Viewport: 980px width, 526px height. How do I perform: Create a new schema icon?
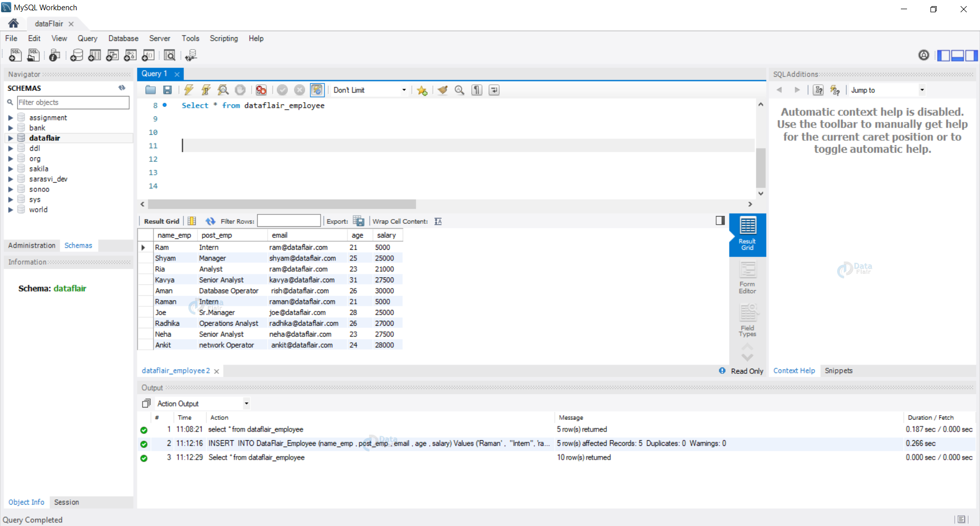pos(77,55)
